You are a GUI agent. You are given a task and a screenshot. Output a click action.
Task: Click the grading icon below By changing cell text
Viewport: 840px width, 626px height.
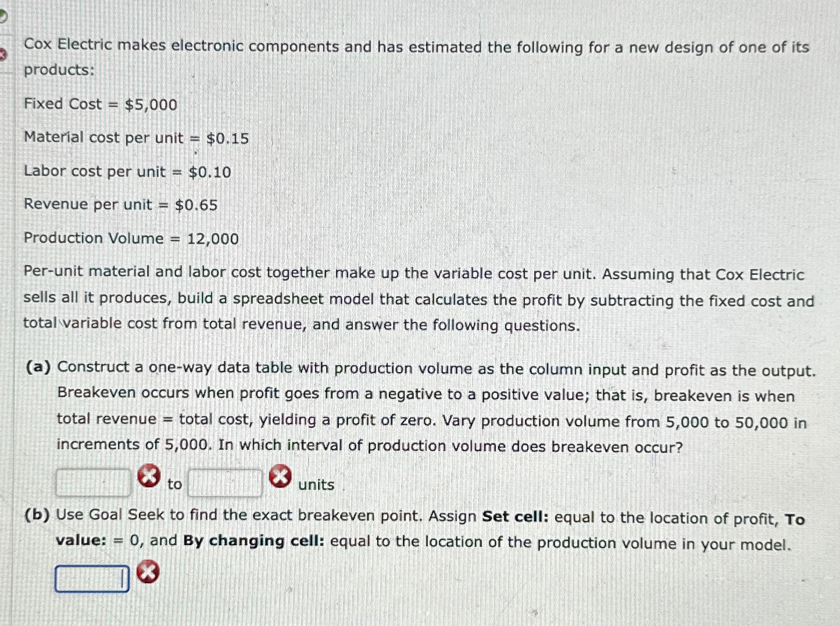click(147, 573)
